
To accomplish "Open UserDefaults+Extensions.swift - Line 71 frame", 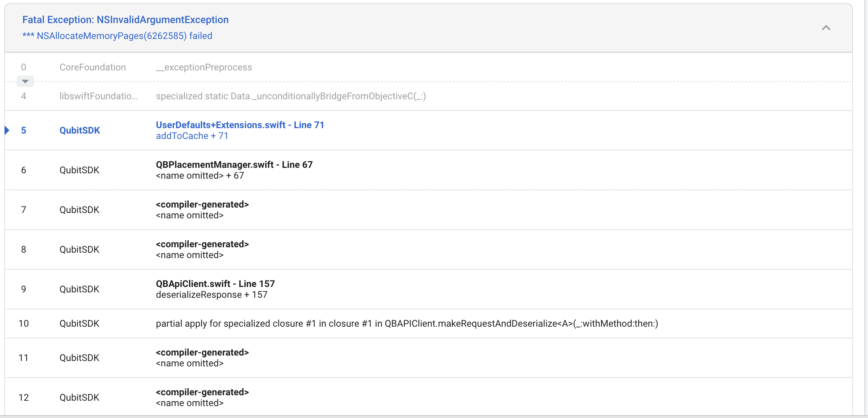I will [240, 125].
